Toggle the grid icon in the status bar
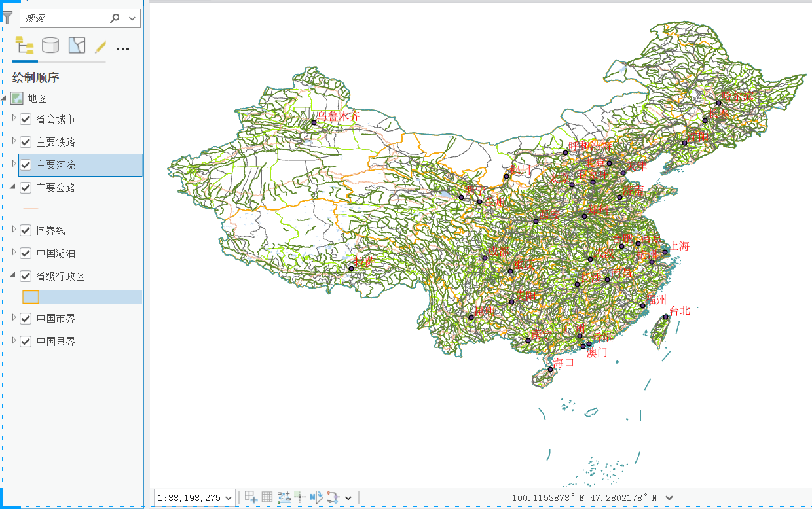812x509 pixels. [x=267, y=497]
